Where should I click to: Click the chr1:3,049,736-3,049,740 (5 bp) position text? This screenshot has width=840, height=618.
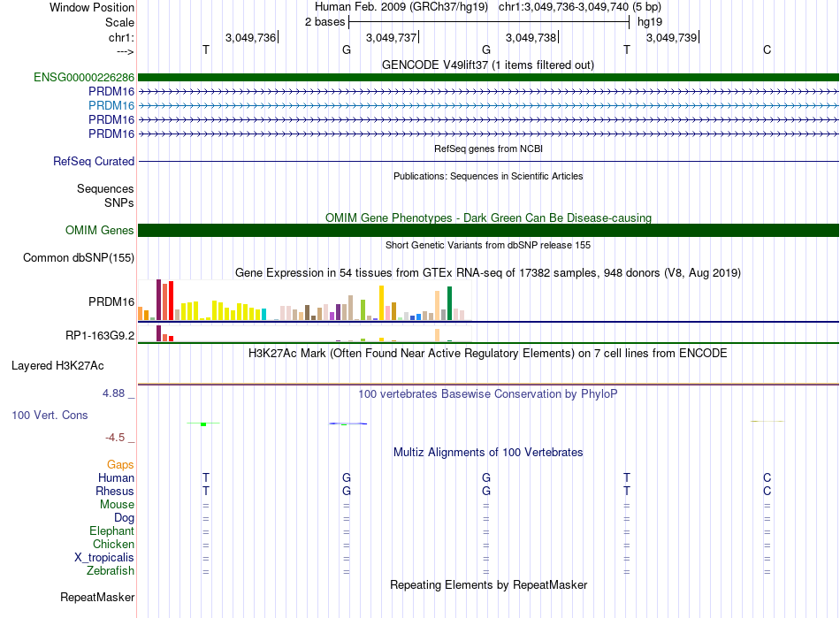tap(580, 7)
